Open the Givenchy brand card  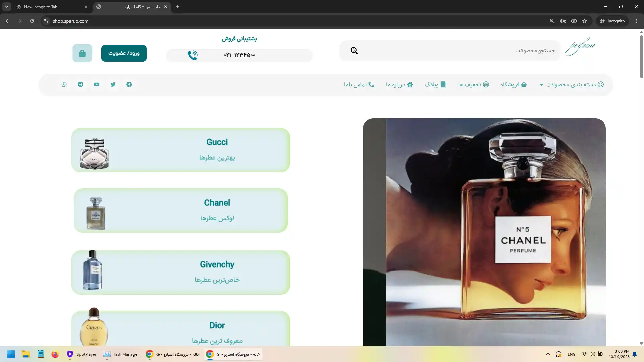(181, 273)
